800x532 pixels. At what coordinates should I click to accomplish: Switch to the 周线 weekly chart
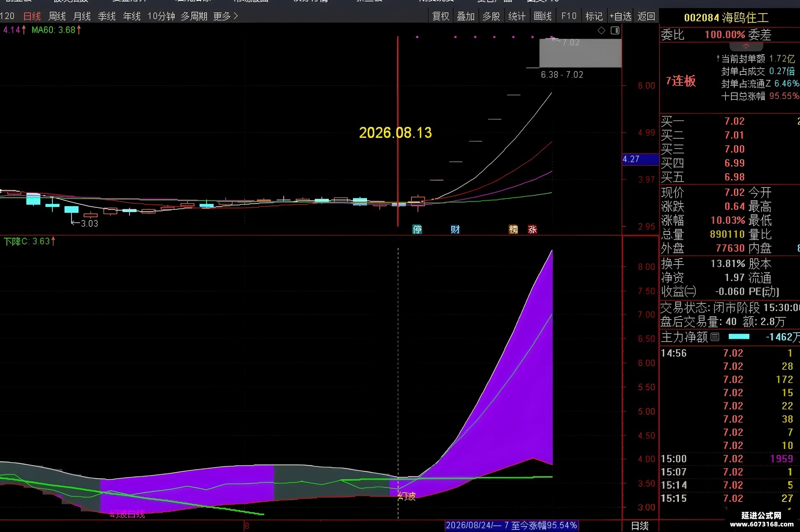tap(57, 16)
